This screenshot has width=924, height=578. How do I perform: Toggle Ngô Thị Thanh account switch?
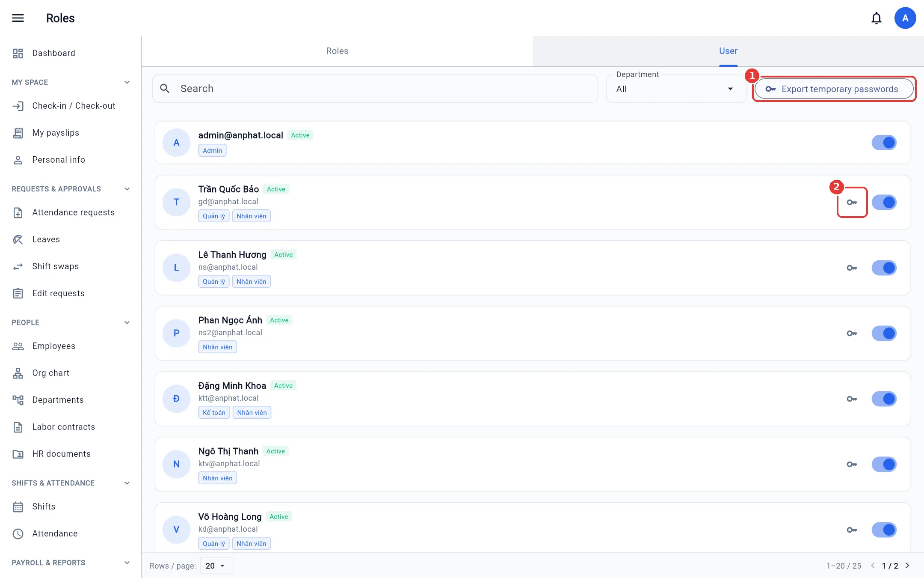[x=884, y=464]
